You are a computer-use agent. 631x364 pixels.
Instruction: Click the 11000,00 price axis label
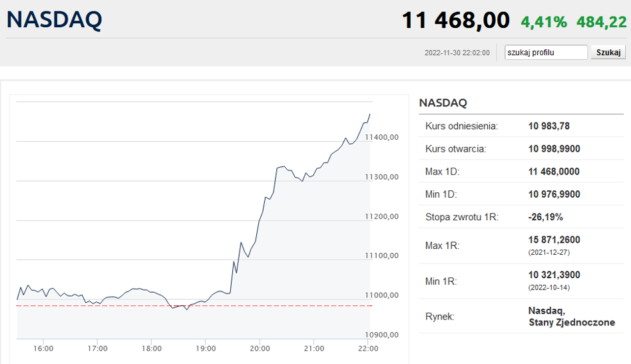click(381, 295)
